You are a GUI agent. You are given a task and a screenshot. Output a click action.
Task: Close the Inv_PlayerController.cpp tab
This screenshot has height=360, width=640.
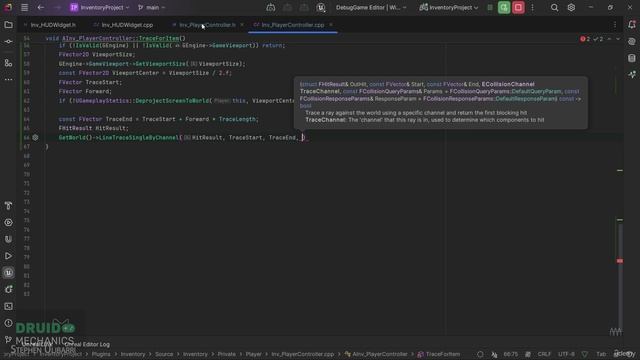pyautogui.click(x=331, y=25)
